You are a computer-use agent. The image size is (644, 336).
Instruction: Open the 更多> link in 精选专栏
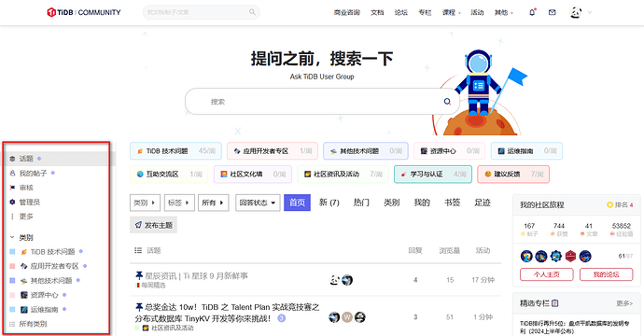pos(624,303)
